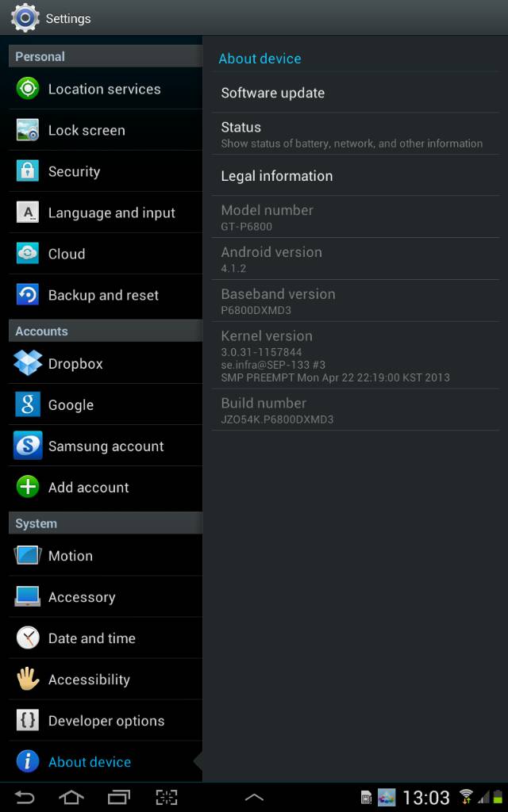
Task: Open Location services via its green icon
Action: click(28, 89)
